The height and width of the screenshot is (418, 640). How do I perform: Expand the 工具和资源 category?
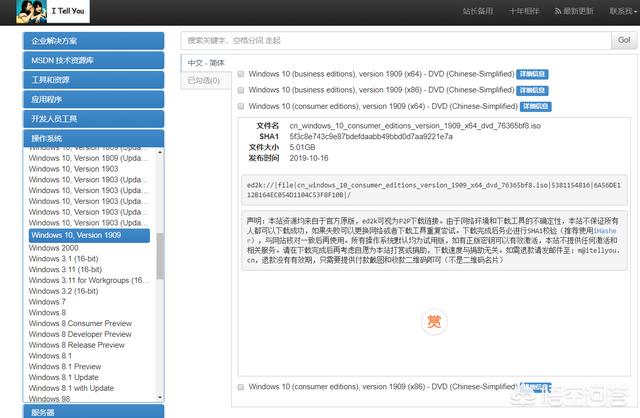93,80
